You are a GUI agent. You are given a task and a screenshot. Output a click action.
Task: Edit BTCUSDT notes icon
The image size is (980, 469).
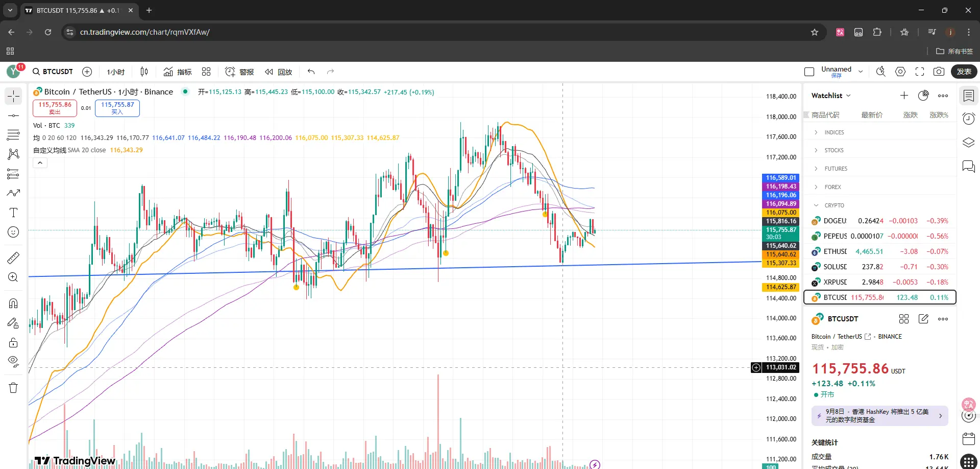[923, 319]
